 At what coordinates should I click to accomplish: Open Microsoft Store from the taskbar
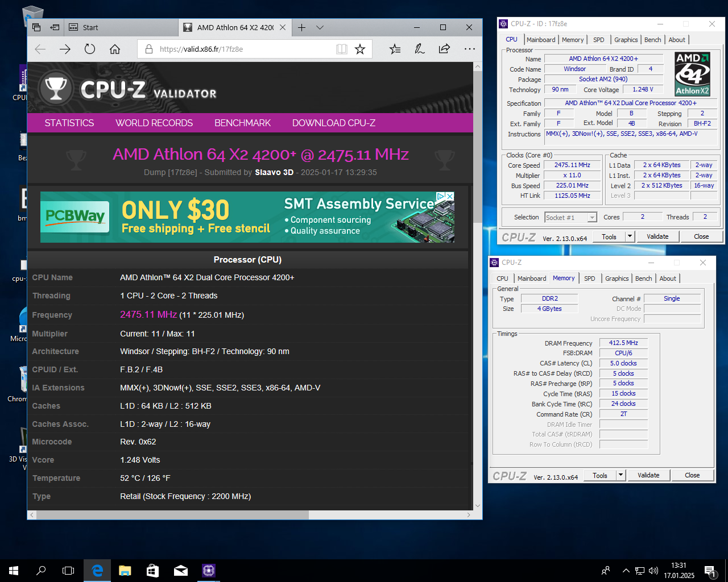click(152, 571)
